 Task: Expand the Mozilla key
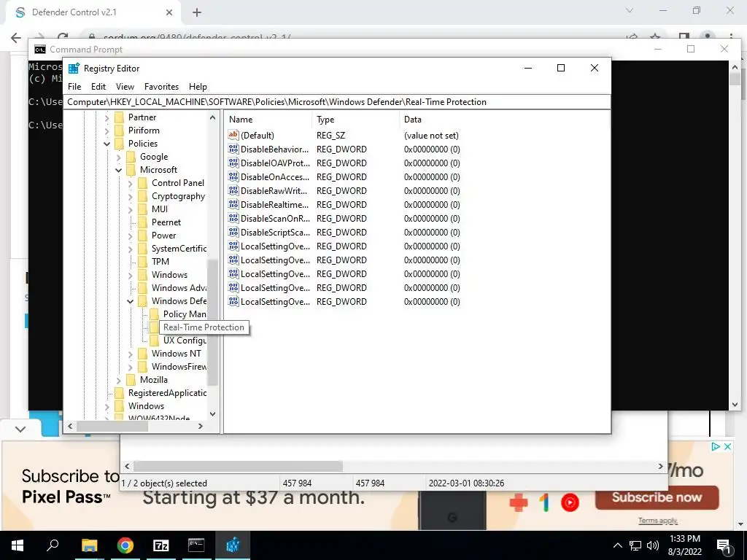[119, 380]
